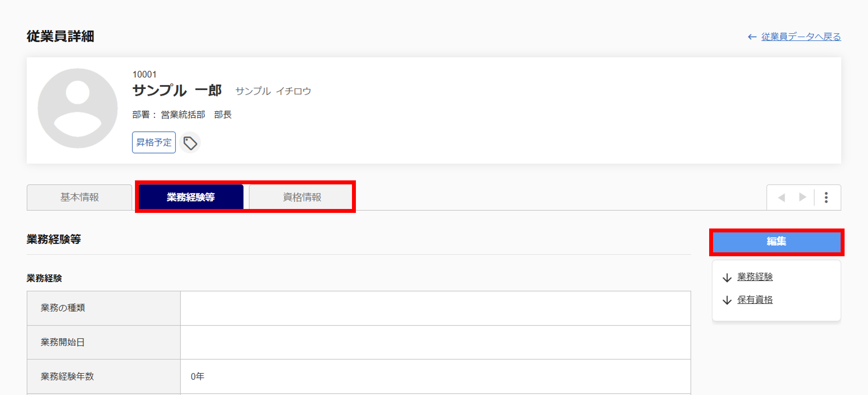The image size is (868, 395).
Task: Jump to 保有資格 section link
Action: (755, 300)
